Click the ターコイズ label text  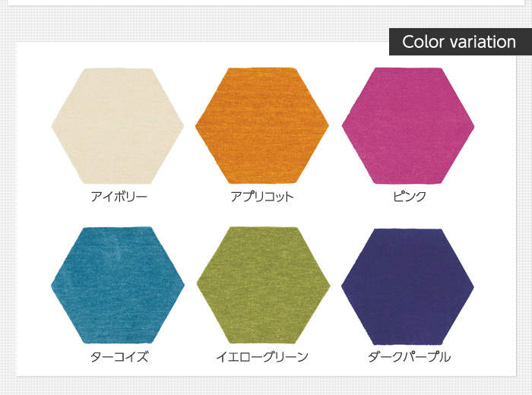coord(119,357)
